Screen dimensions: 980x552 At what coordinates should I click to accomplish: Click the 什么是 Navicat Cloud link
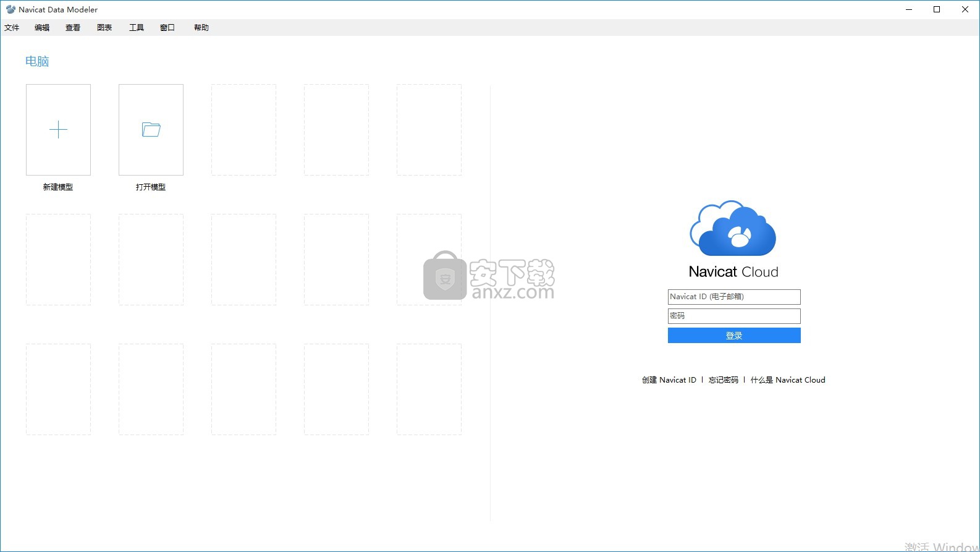(788, 380)
